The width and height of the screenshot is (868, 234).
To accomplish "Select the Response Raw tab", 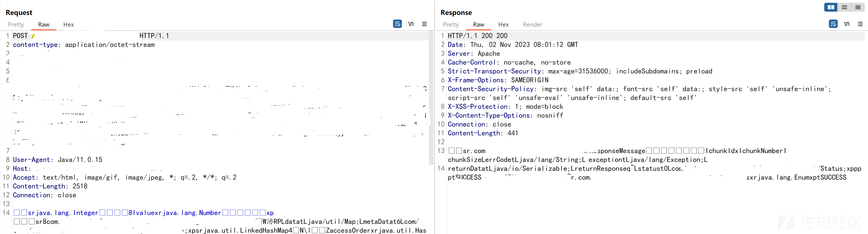I will [x=478, y=25].
